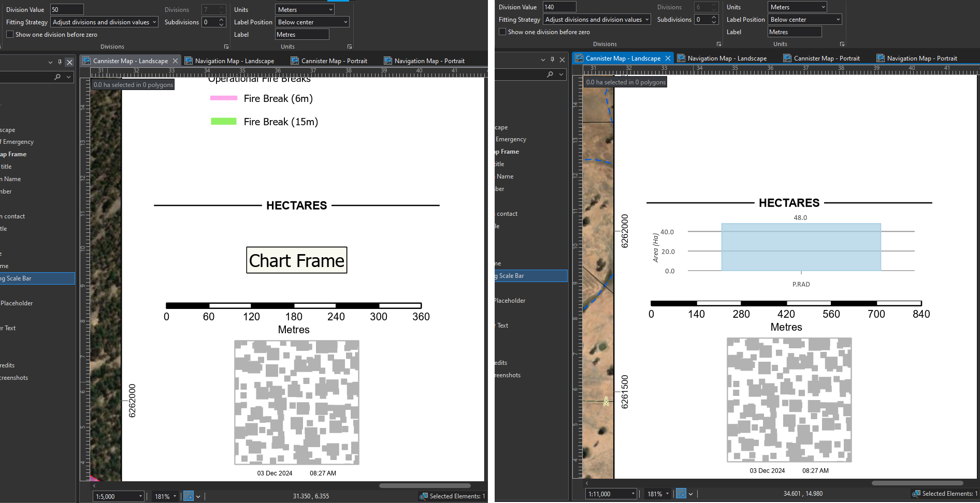The height and width of the screenshot is (503, 980).
Task: Click the snapping icon in the right window's status bar
Action: click(682, 494)
